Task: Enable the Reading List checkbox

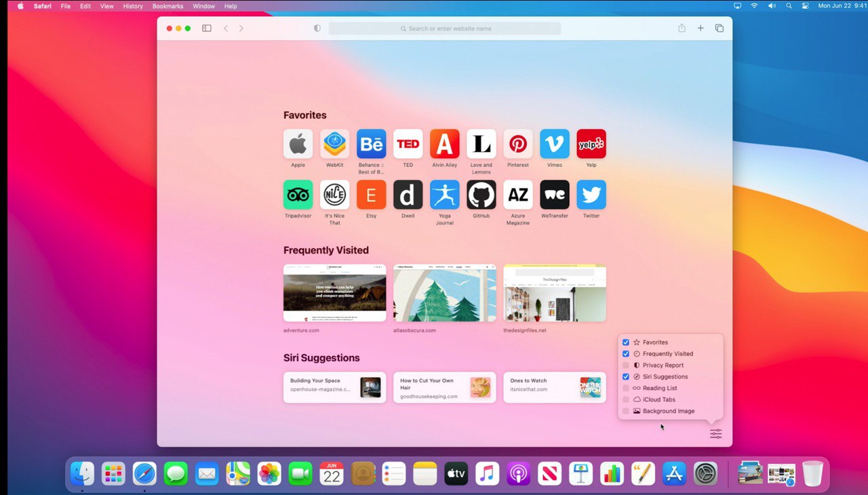Action: [626, 388]
